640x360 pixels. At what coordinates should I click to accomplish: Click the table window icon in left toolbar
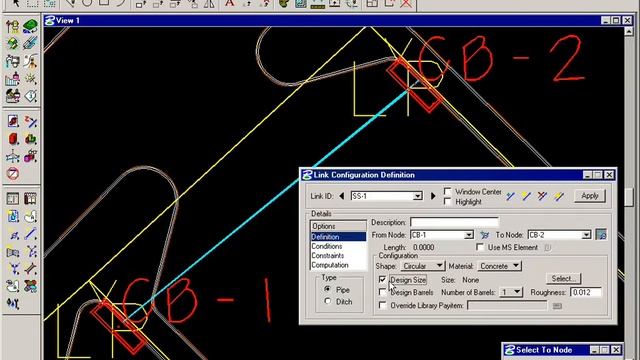point(12,199)
